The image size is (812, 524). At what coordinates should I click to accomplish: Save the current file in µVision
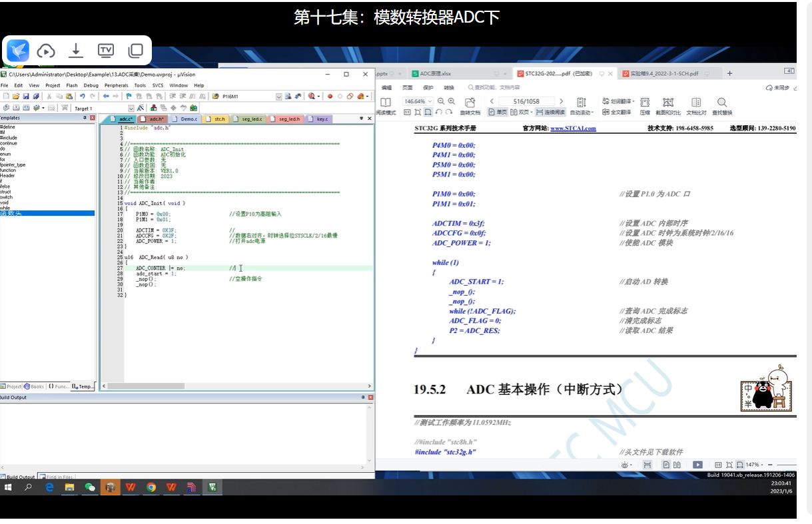26,97
